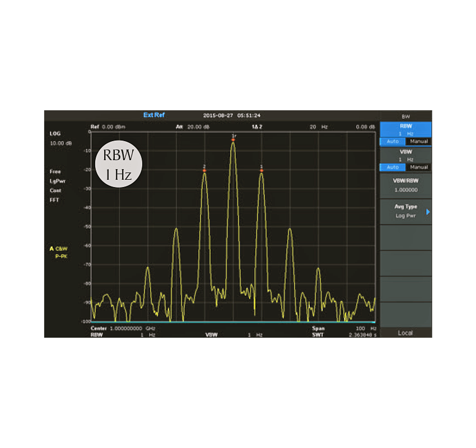Set RBW mode to Auto

(x=393, y=142)
